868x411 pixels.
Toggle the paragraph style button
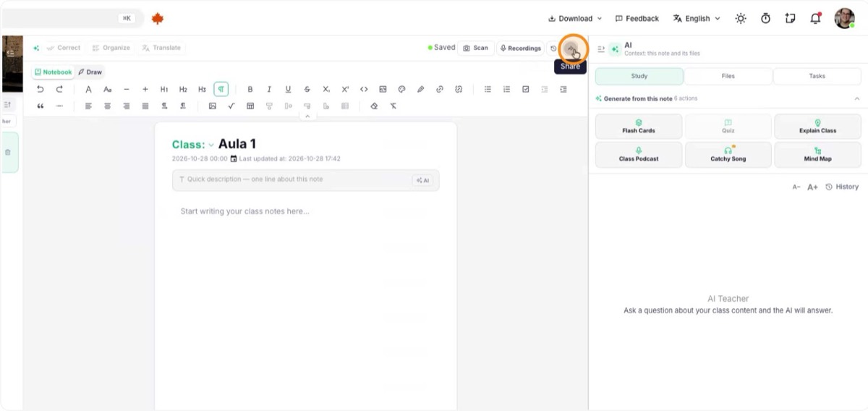click(x=221, y=89)
